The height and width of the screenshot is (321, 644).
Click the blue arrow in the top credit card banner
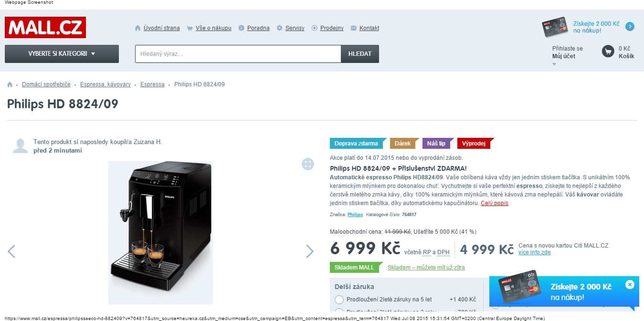coord(630,27)
